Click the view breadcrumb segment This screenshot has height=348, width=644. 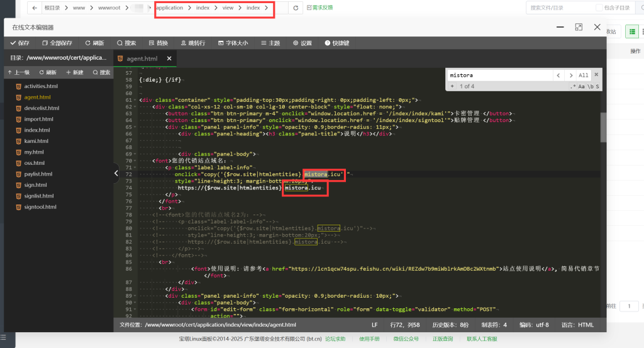pyautogui.click(x=228, y=8)
